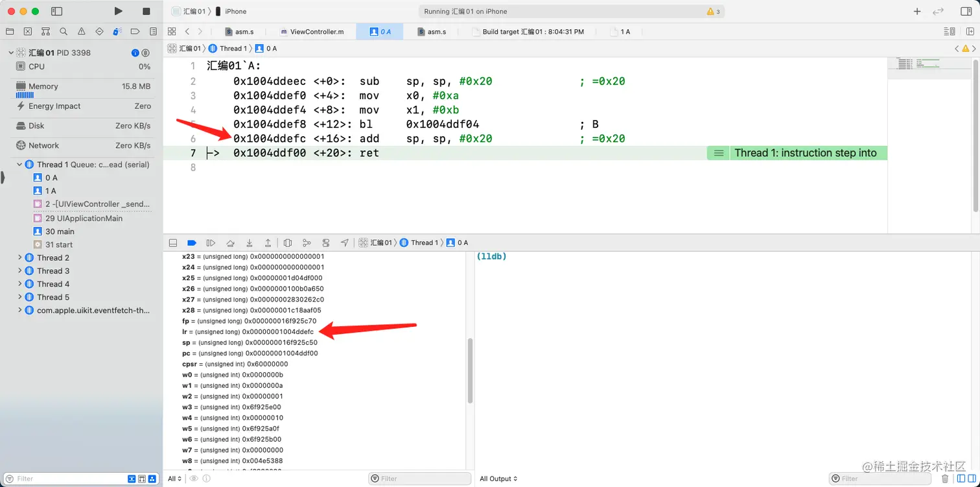Clear the console with trash icon
Image resolution: width=980 pixels, height=487 pixels.
944,479
